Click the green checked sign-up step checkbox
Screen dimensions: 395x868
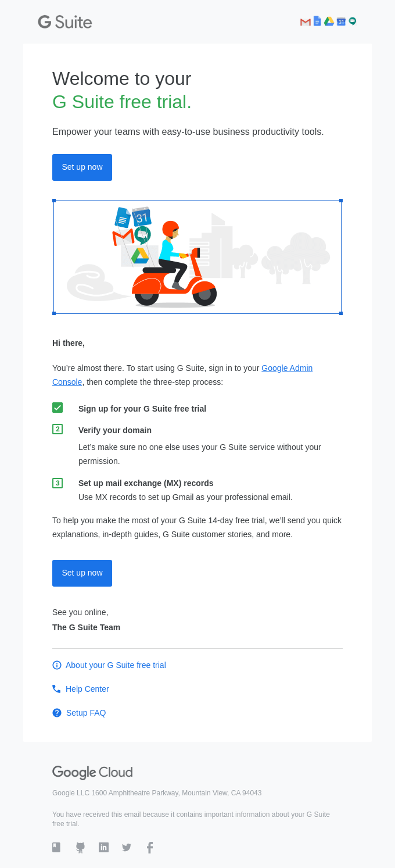coord(58,408)
